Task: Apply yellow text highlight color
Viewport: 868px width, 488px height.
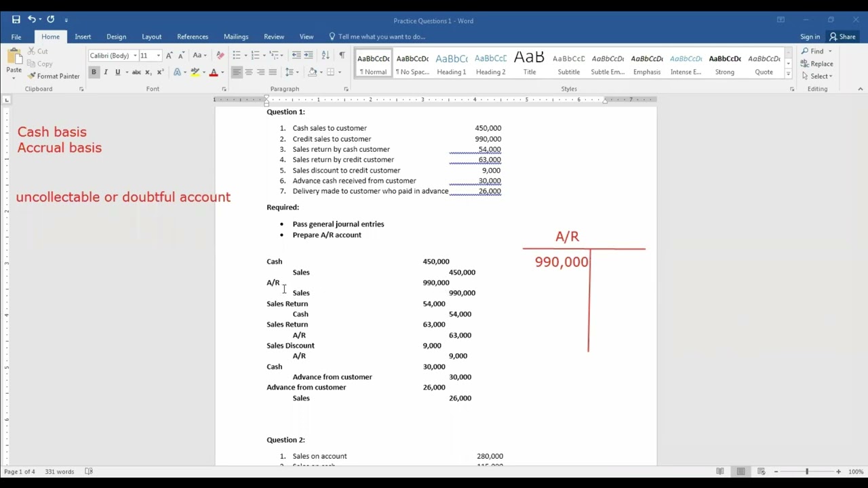Action: (195, 72)
